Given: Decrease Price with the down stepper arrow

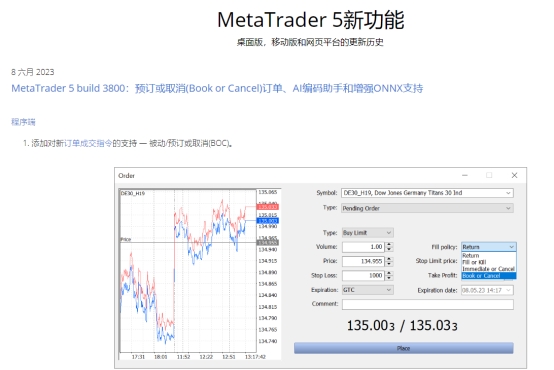Looking at the screenshot, I should (389, 264).
